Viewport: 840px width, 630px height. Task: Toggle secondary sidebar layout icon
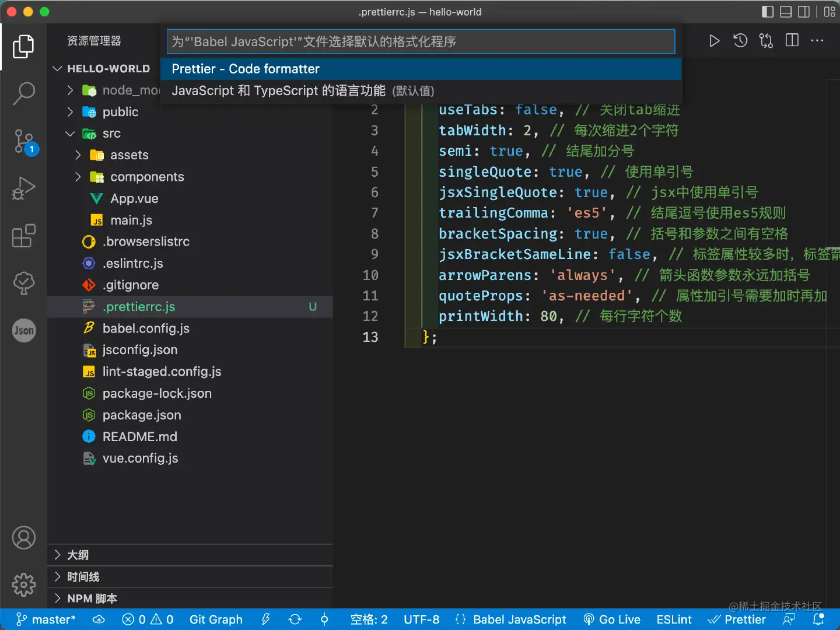coord(804,12)
